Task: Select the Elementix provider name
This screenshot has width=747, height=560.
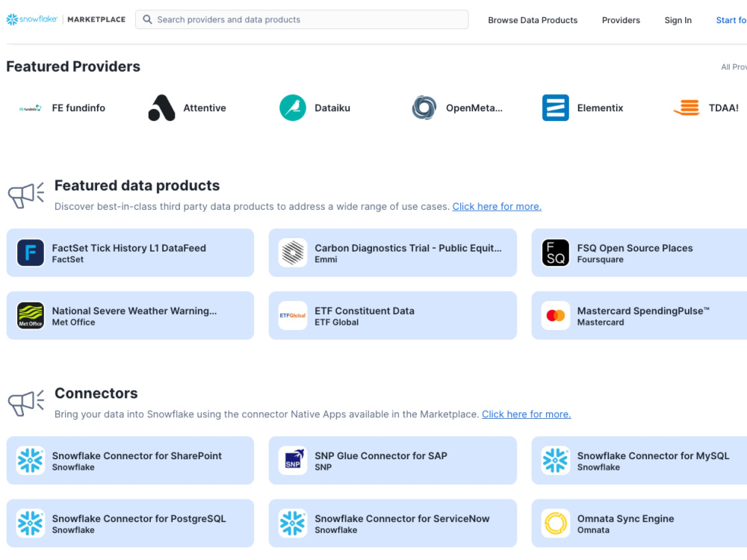Action: (601, 108)
